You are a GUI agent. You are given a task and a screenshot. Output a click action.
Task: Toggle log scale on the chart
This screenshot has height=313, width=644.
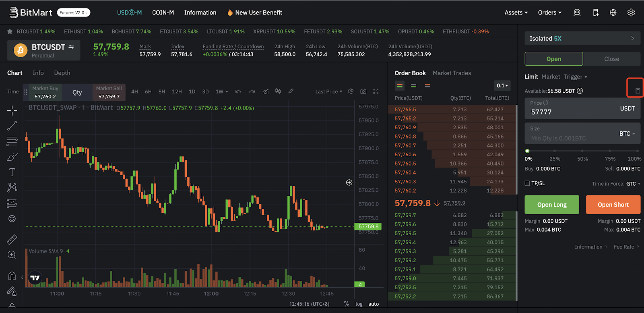click(x=359, y=304)
